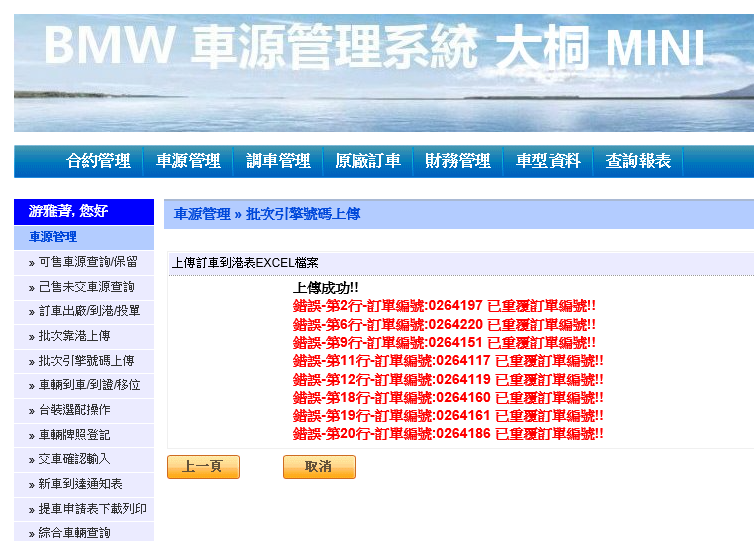Screen dimensions: 754x541
Task: Select error line for order 0264186
Action: point(448,434)
